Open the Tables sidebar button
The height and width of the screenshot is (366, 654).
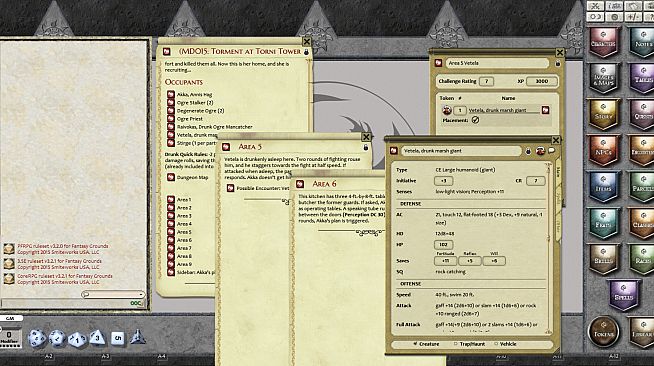(642, 78)
